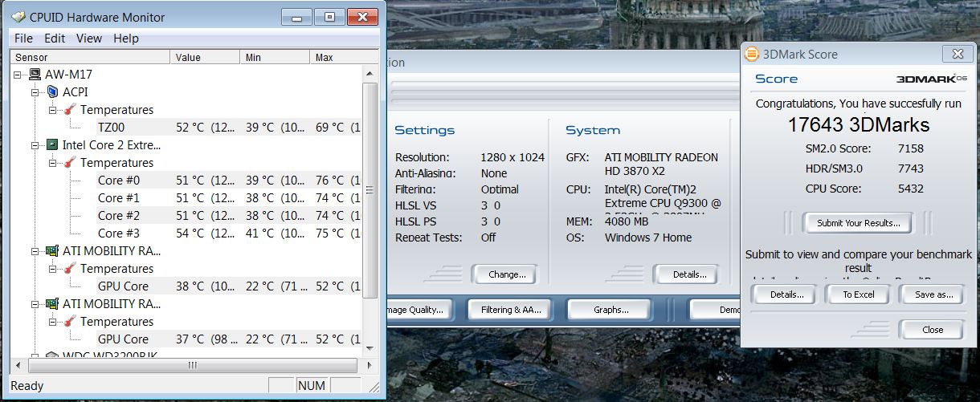This screenshot has height=402, width=980.
Task: Click thermometer icon under ACPI Temperatures
Action: click(x=70, y=110)
